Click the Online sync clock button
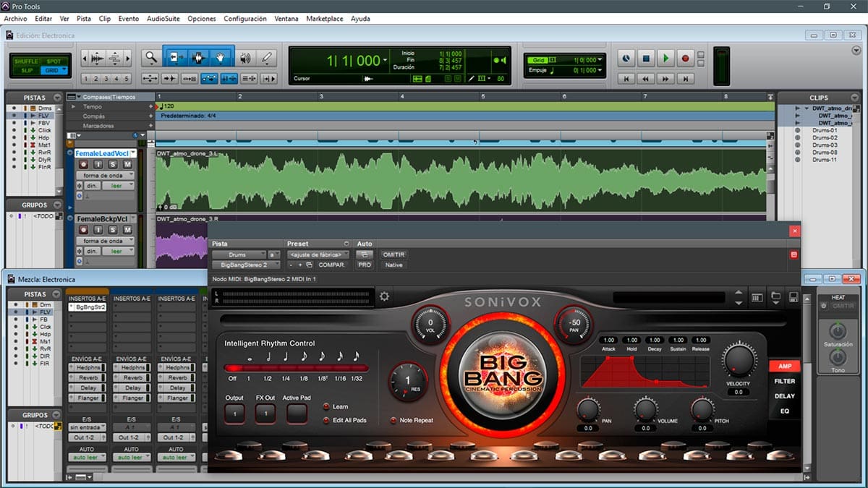 click(x=626, y=58)
